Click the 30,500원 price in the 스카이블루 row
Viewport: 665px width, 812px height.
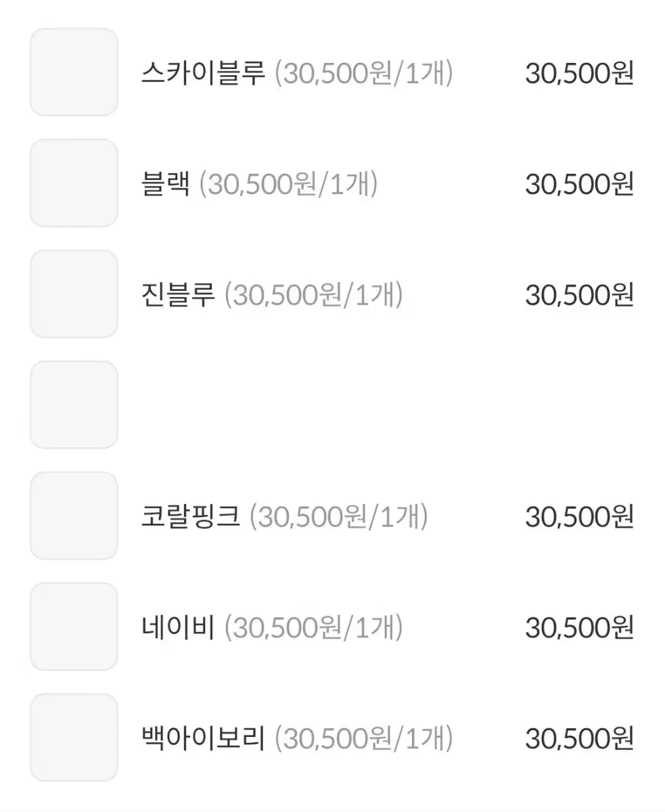tap(580, 73)
